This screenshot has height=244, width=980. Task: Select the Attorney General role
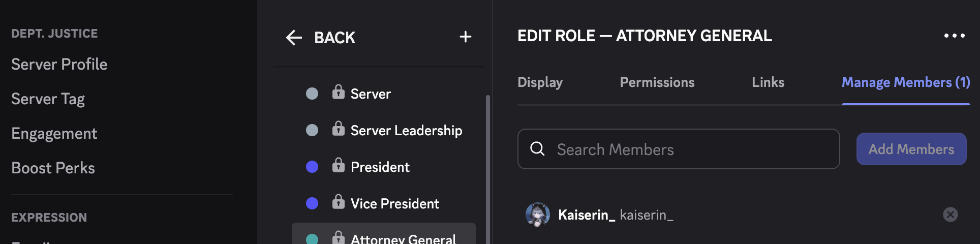click(403, 238)
